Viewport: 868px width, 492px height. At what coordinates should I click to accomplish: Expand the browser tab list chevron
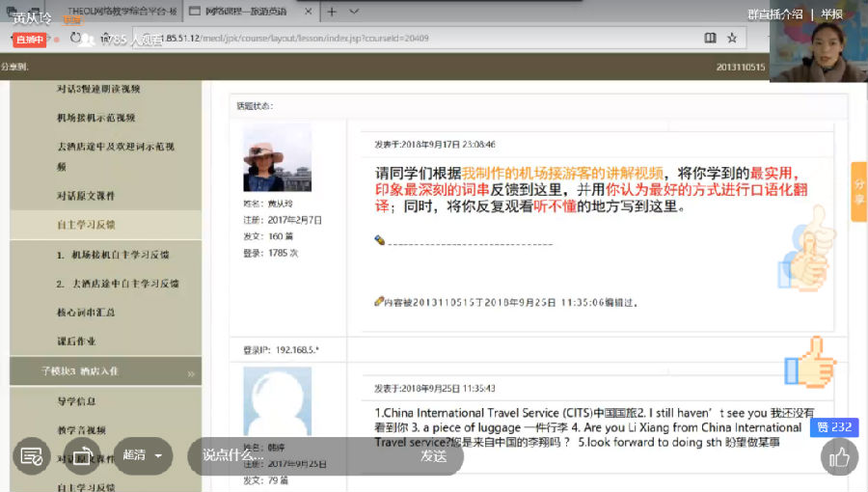pos(354,12)
